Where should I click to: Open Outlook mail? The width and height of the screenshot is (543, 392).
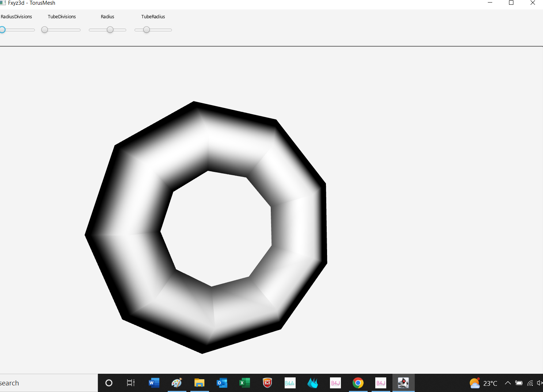(x=222, y=383)
